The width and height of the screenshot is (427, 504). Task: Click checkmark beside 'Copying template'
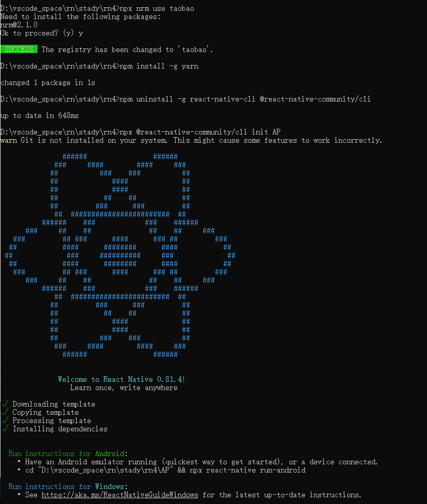(5, 412)
